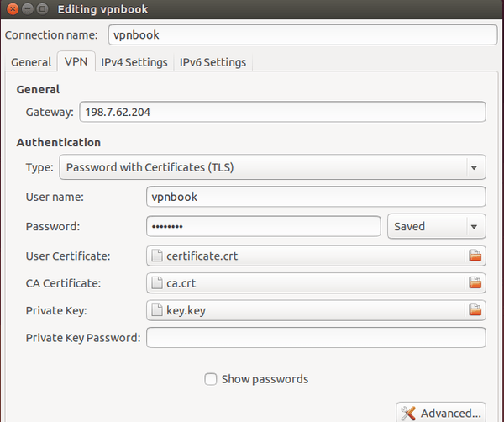The height and width of the screenshot is (422, 504).
Task: Expand the password Saved storage dropdown
Action: pos(437,226)
